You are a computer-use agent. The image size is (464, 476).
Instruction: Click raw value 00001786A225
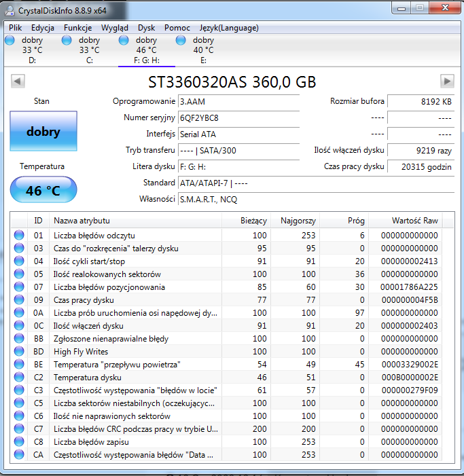point(409,287)
